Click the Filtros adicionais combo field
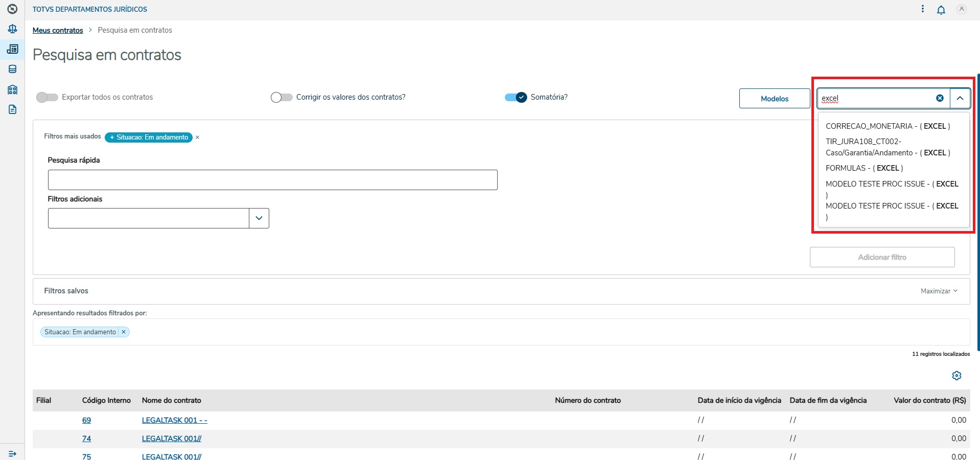This screenshot has width=980, height=460. (x=149, y=218)
